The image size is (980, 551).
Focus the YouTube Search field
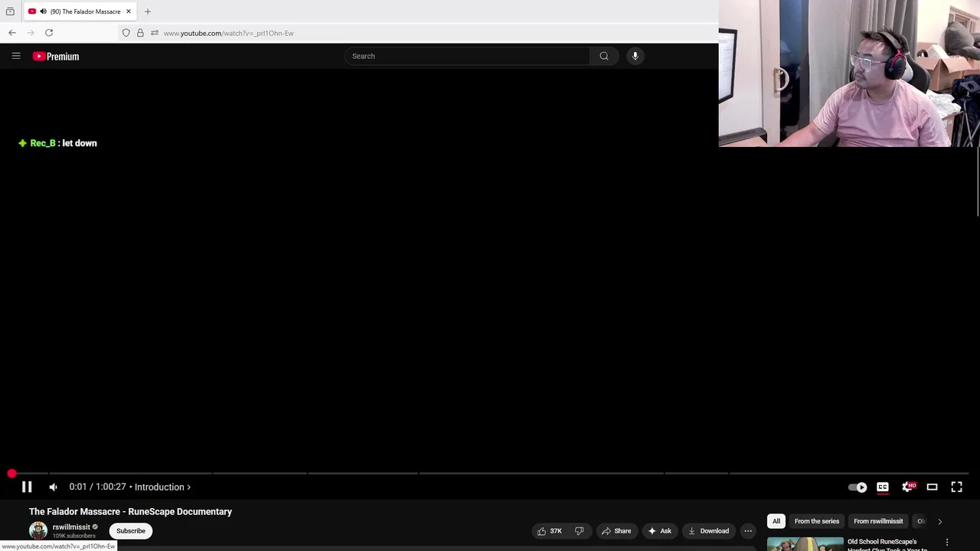(467, 56)
